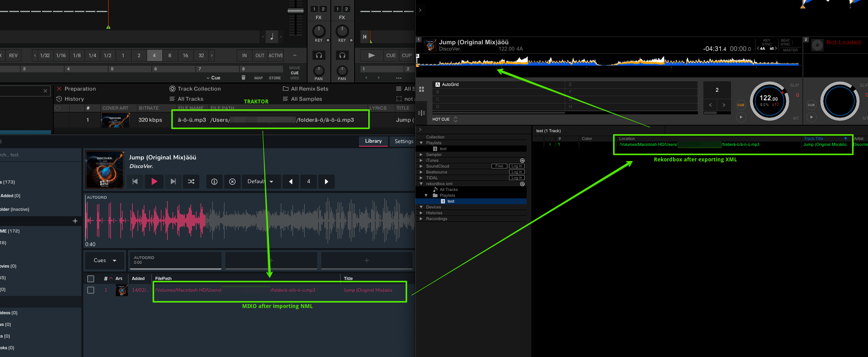The width and height of the screenshot is (868, 357).
Task: Click the quarter-note icon in Traktor deck
Action: [272, 37]
